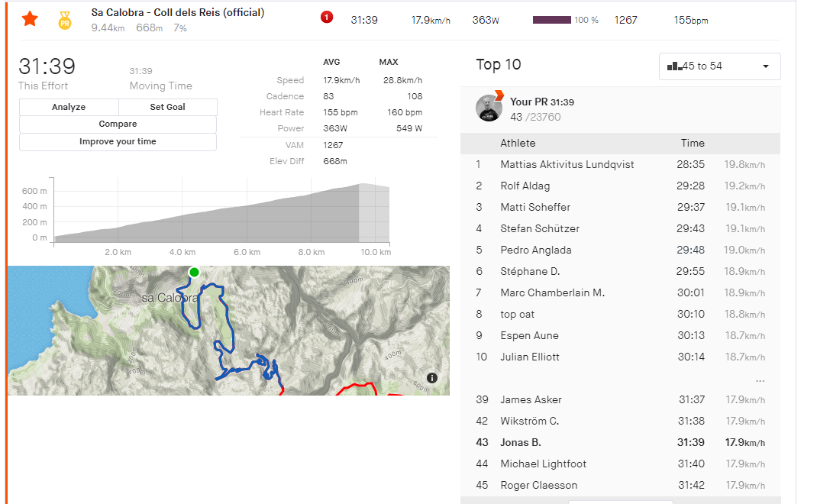
Task: Click the orange star favorite icon
Action: pyautogui.click(x=30, y=19)
